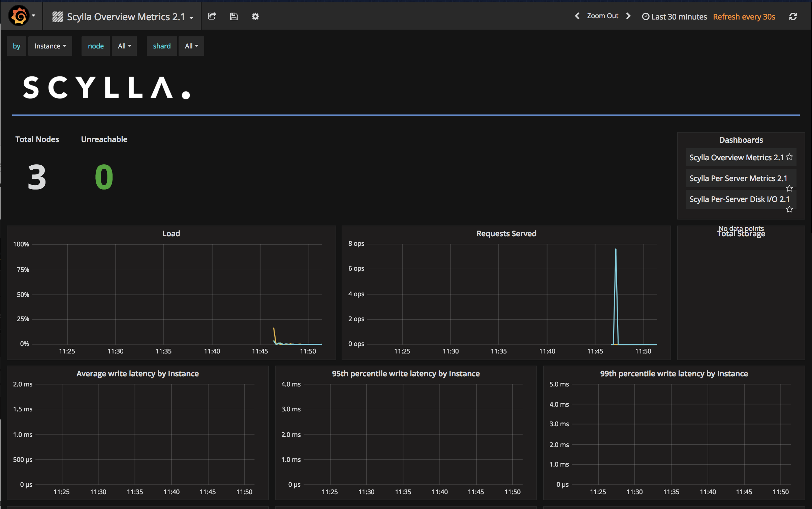
Task: Click the Total Nodes panel title
Action: tap(37, 139)
